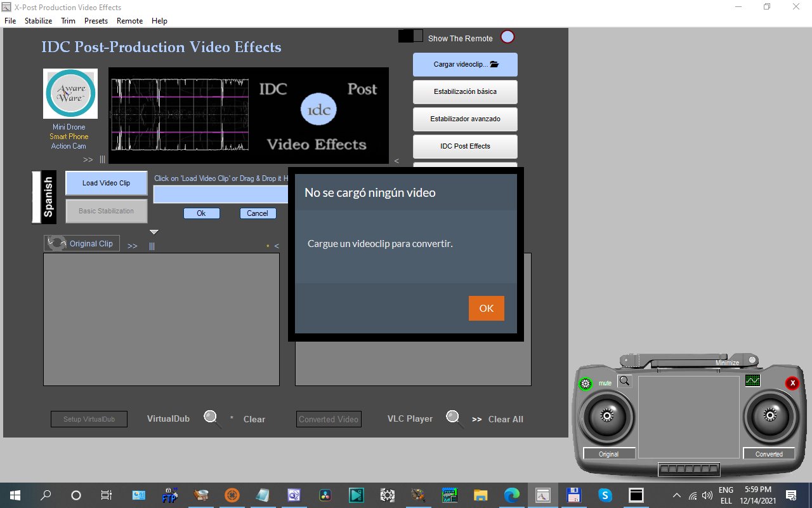Image resolution: width=812 pixels, height=508 pixels.
Task: Click the Show The Remote round indicator
Action: (507, 37)
